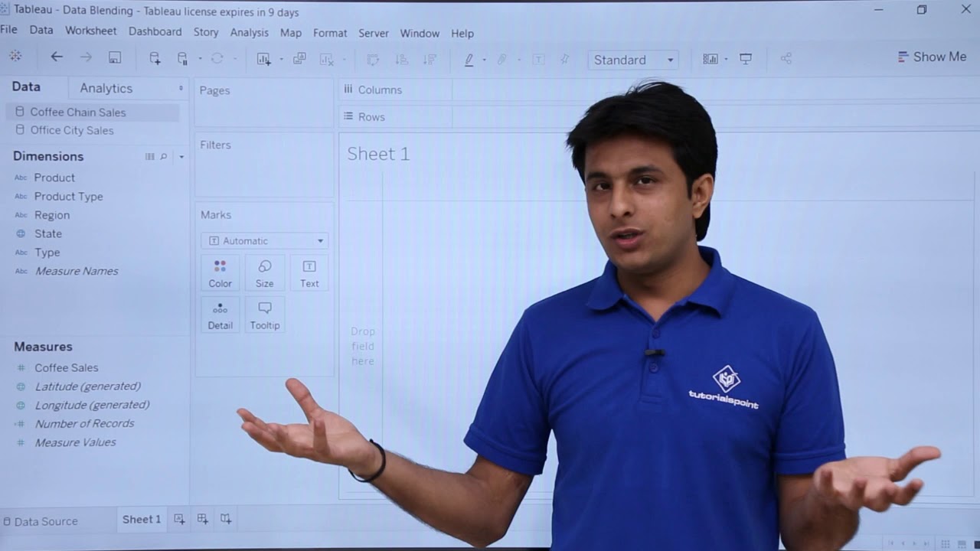
Task: Open the dropdown arrow beside Pause Auto Updates
Action: 200,59
